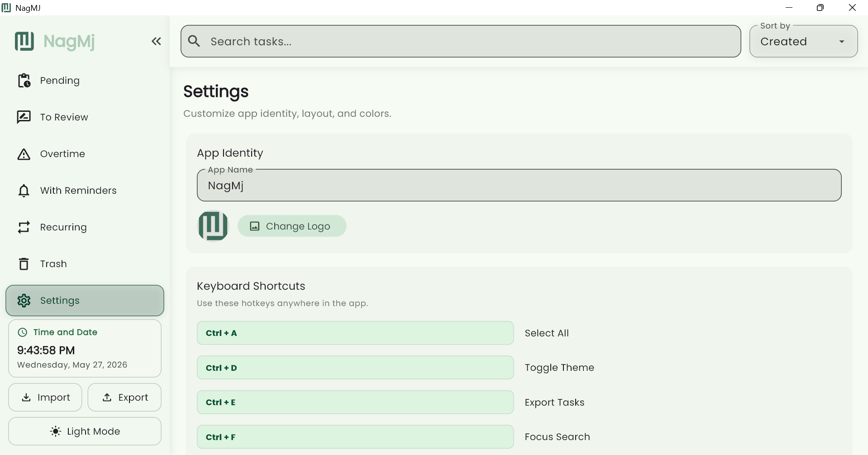Click the Focus Search label
Screen dimensions: 868x455
coord(558,437)
